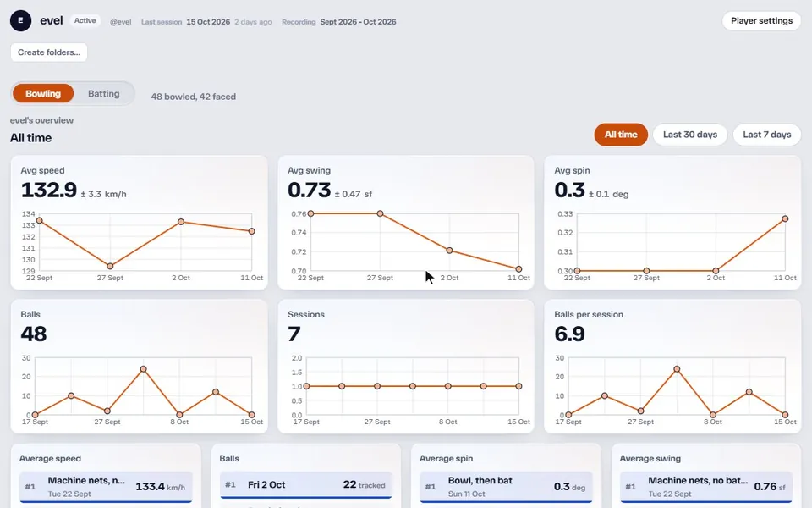Click the Active status badge

point(85,20)
